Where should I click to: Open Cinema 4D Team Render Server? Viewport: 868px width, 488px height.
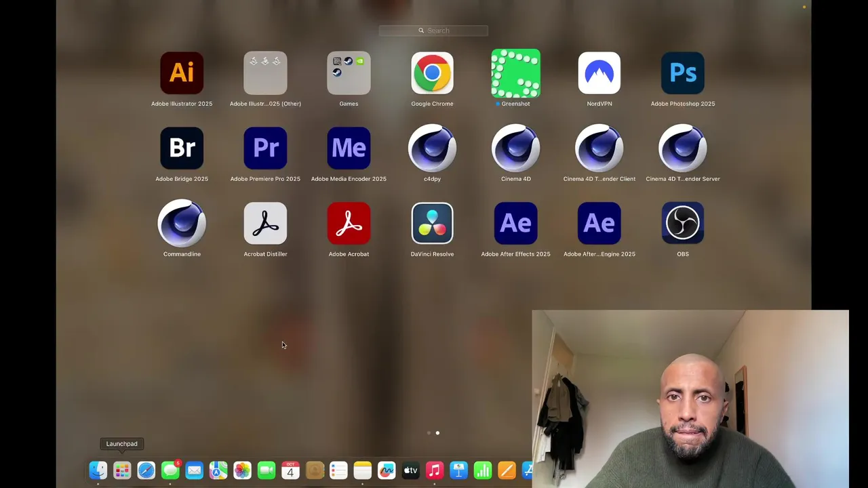coord(683,148)
